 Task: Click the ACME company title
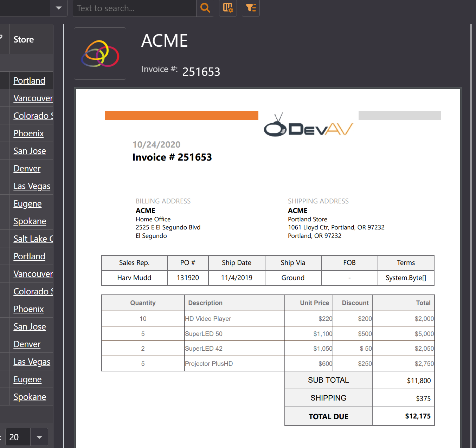pos(165,41)
